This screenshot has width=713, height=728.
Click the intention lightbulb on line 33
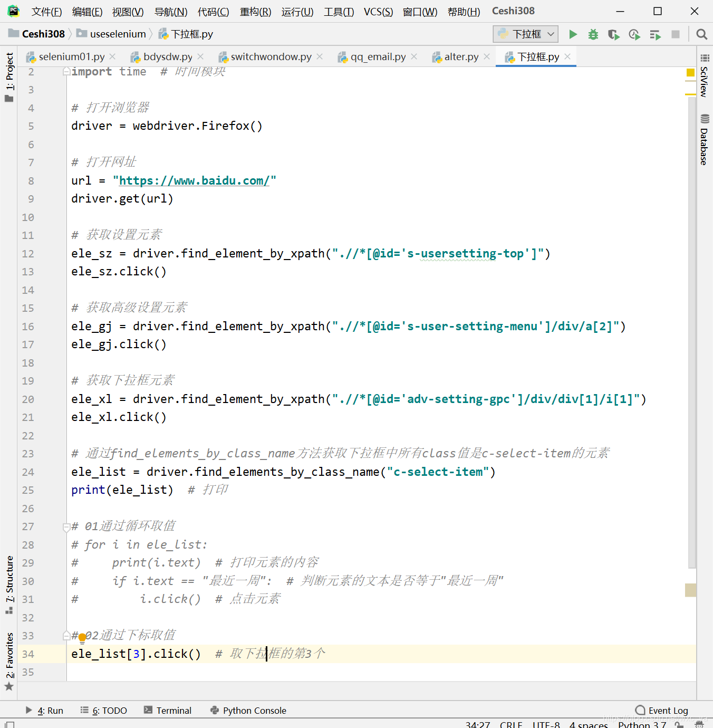(82, 639)
